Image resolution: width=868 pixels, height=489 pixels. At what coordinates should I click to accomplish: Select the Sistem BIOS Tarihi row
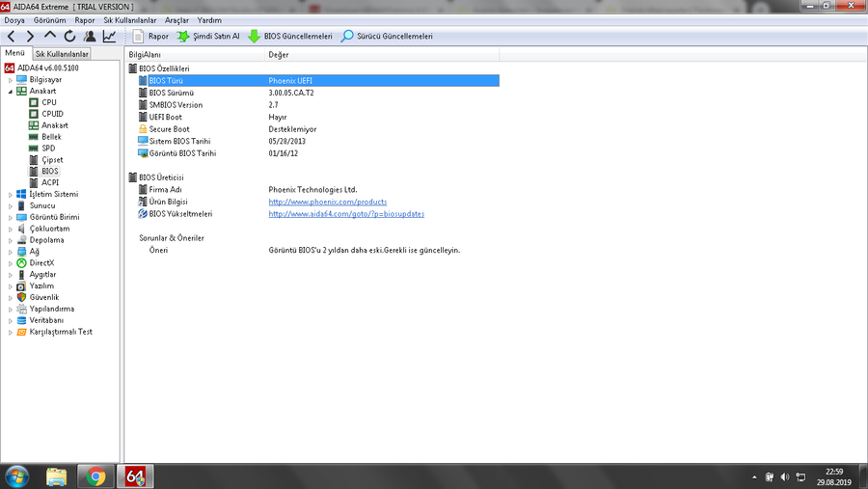(x=318, y=142)
